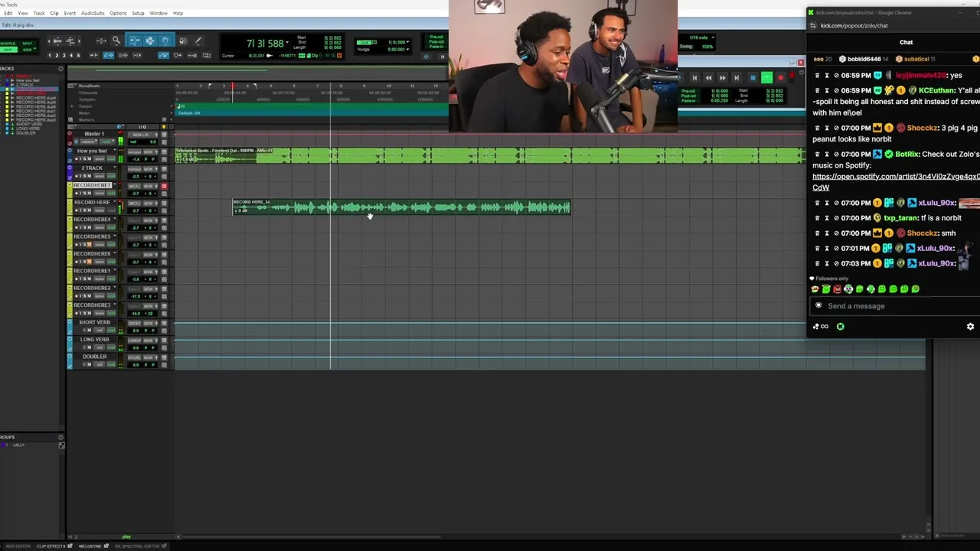Image resolution: width=980 pixels, height=551 pixels.
Task: Click delete message icon beside 06:59 PM yes message
Action: tap(817, 75)
